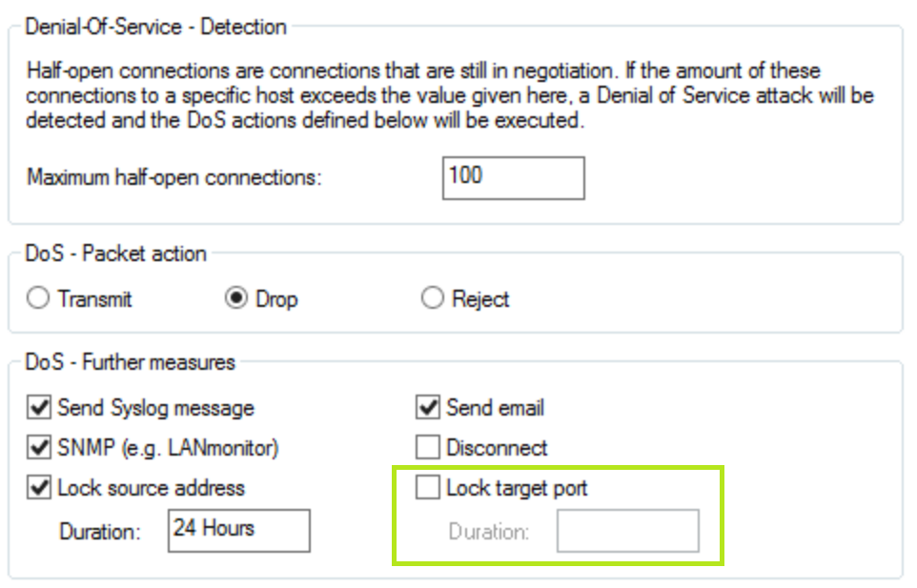
Task: Select the Drop radio button
Action: tap(234, 299)
